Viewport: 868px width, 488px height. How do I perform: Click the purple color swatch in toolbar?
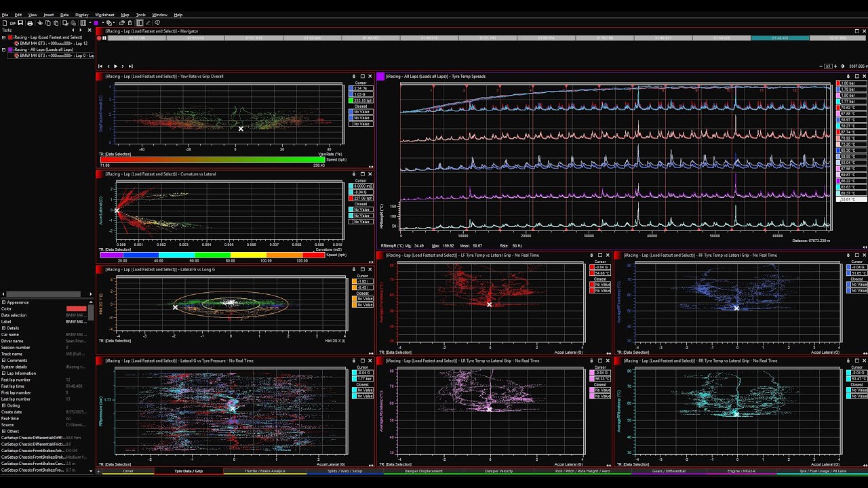click(96, 22)
